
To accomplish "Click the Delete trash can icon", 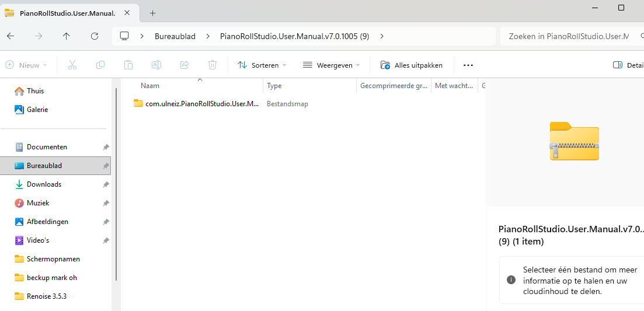I will 213,65.
